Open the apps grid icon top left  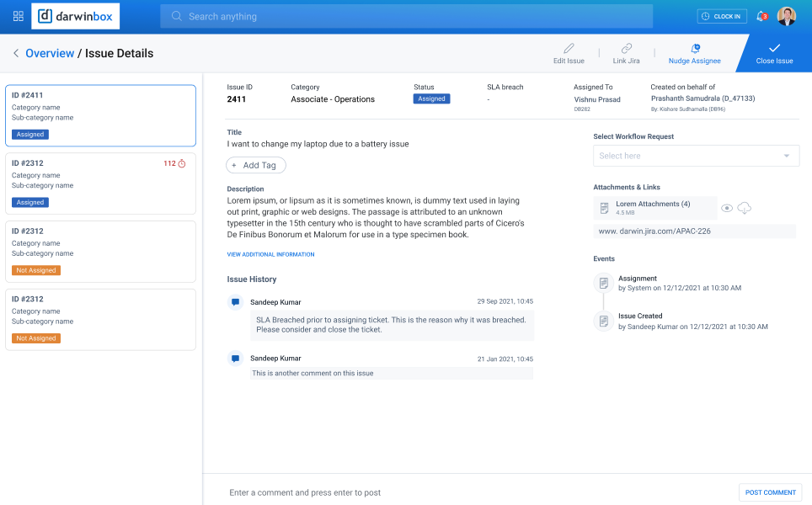point(17,15)
